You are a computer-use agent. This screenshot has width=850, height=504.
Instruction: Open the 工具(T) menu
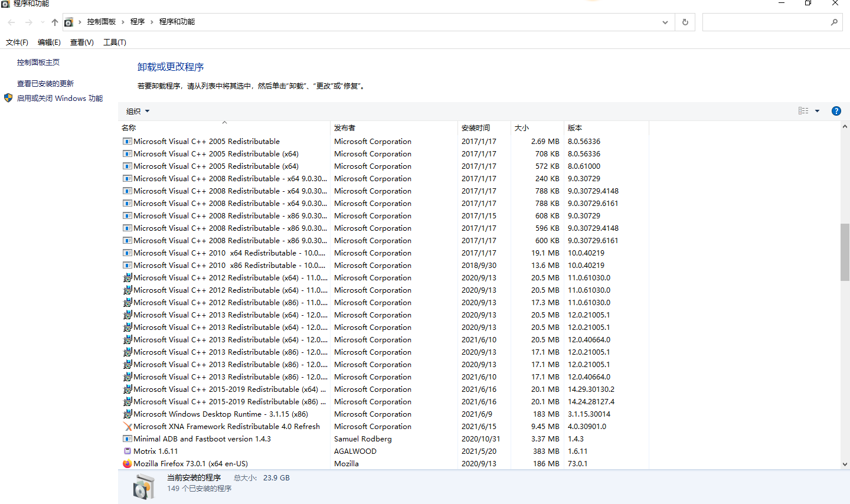[115, 42]
